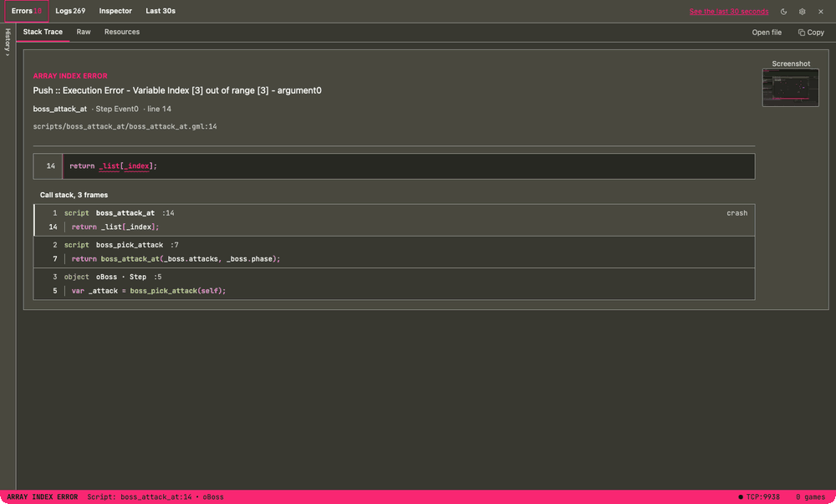
Task: Open settings via the gear icon
Action: (802, 11)
